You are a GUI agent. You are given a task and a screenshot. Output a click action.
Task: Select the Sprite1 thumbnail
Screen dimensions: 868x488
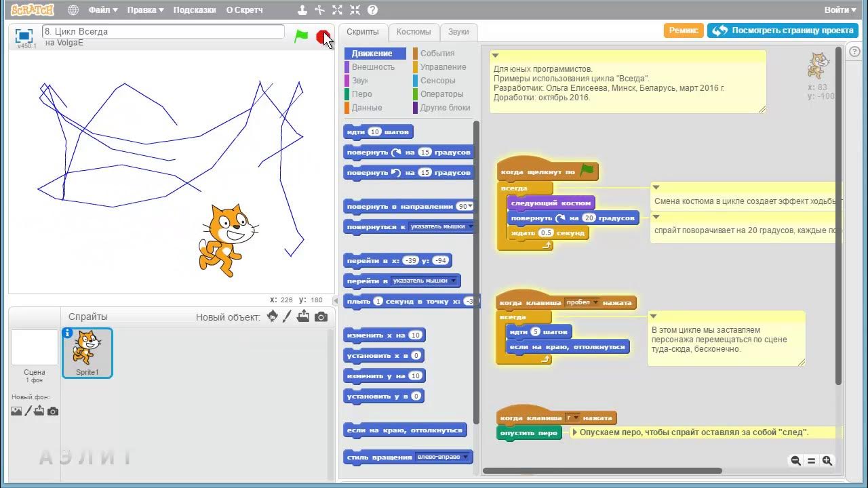87,352
